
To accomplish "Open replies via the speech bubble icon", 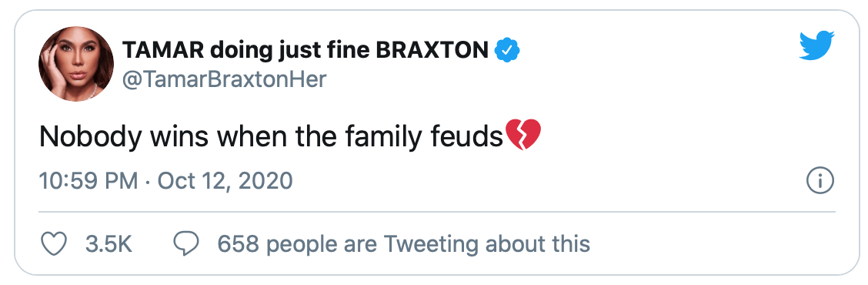I will [x=186, y=244].
